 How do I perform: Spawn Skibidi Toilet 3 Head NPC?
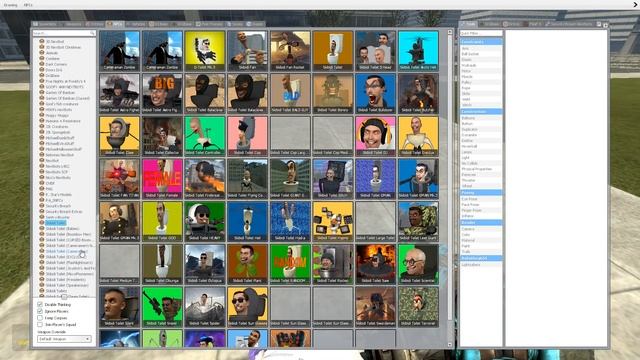(376, 51)
